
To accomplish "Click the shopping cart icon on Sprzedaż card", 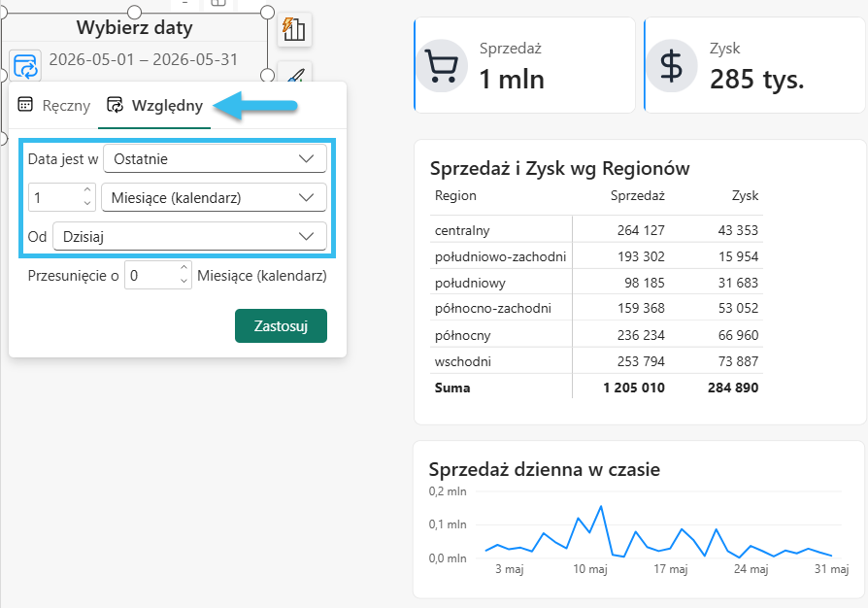I will 441,65.
